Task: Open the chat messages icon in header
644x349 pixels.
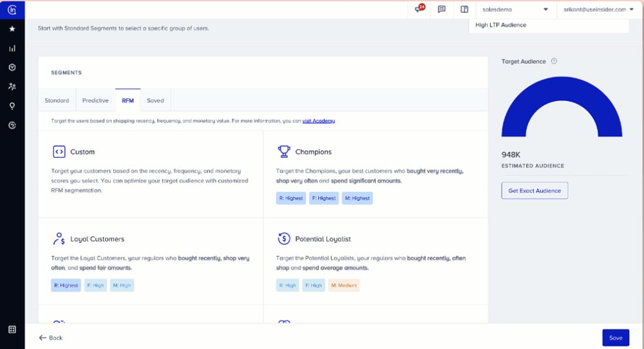Action: coord(442,9)
